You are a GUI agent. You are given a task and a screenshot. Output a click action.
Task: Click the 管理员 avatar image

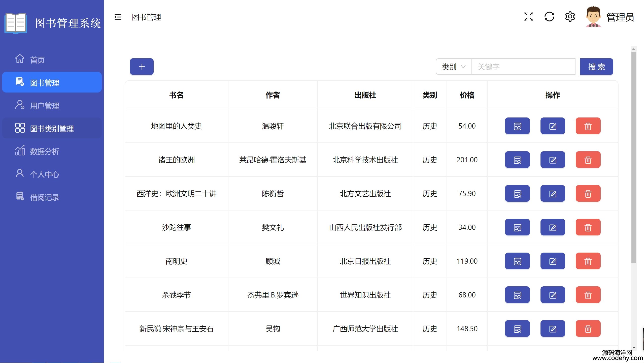click(593, 17)
